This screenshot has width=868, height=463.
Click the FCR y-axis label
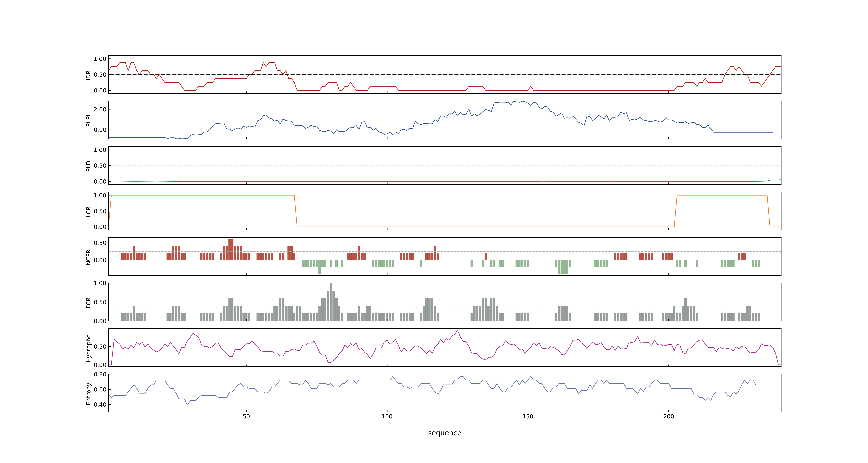[x=88, y=302]
